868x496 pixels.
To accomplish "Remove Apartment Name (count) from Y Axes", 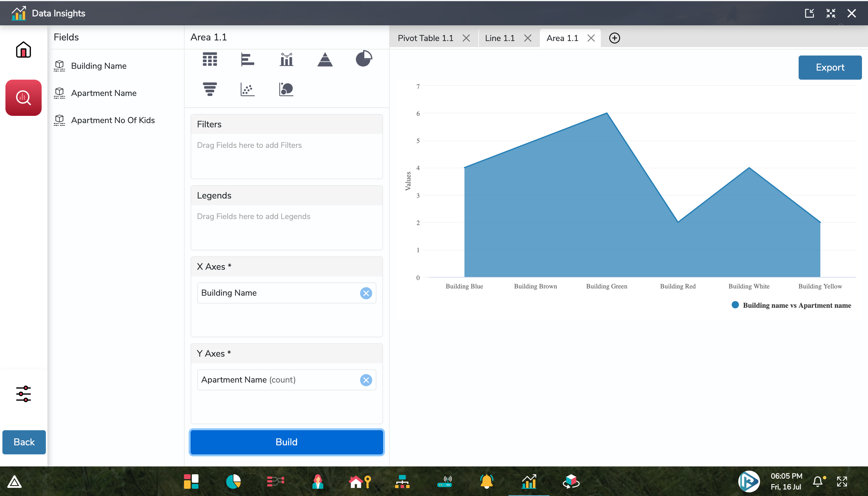I will (x=366, y=380).
